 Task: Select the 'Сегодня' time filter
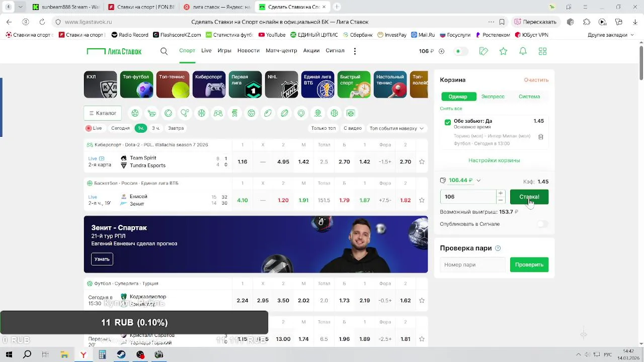point(120,128)
